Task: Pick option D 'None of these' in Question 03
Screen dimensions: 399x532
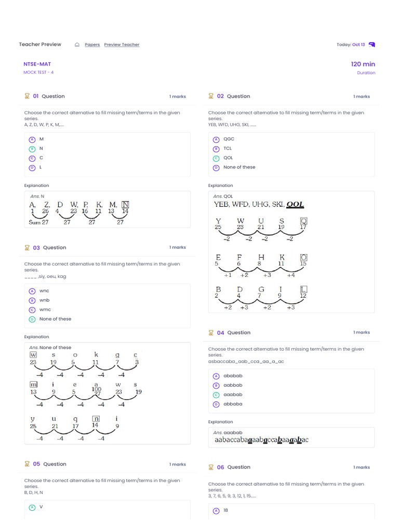Action: tap(32, 319)
